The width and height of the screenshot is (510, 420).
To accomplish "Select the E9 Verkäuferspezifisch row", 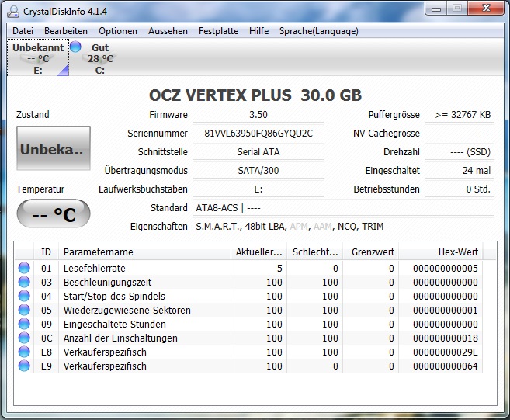I will pyautogui.click(x=248, y=366).
